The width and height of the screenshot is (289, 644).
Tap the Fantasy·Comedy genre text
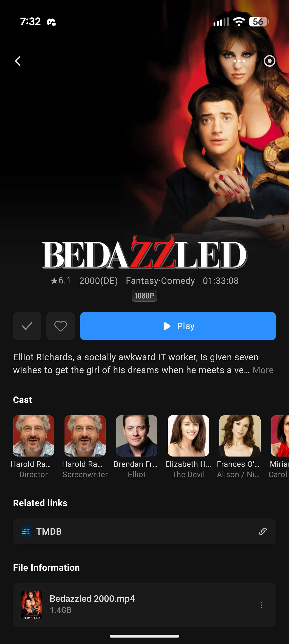tap(160, 281)
